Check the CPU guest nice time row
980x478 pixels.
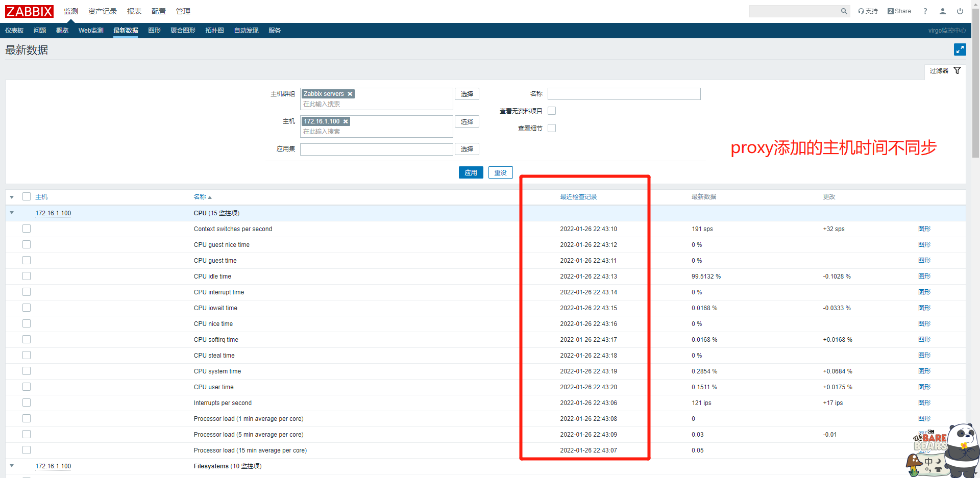tap(27, 244)
